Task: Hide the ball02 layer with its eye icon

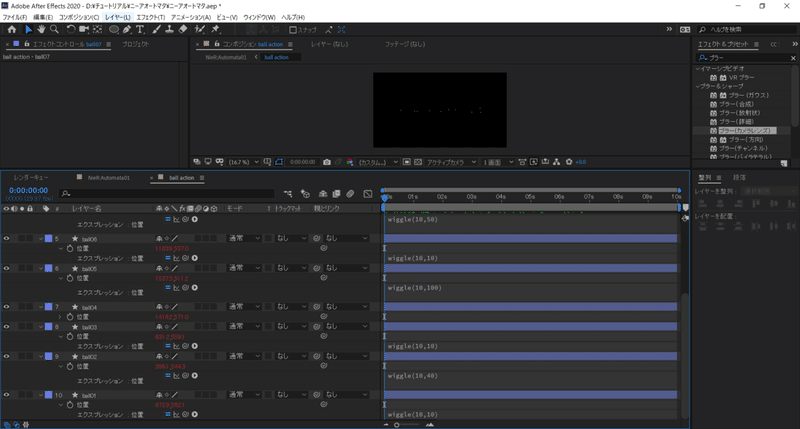Action: [7, 356]
